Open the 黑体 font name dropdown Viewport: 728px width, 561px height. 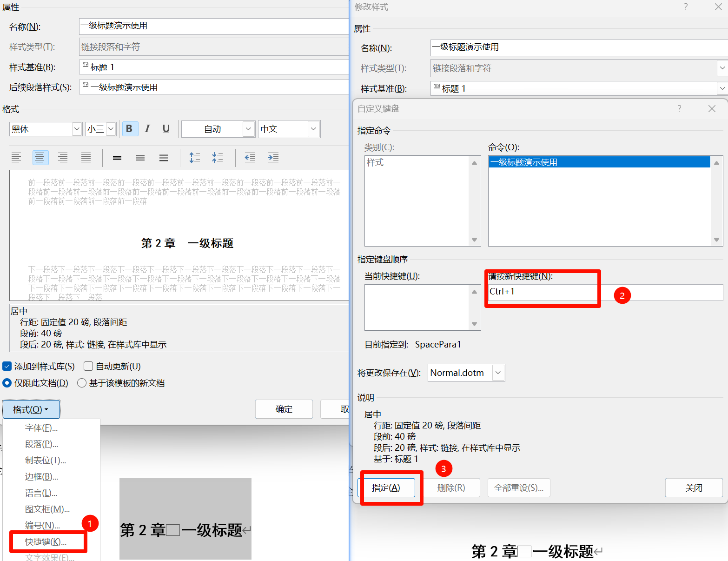coord(77,129)
